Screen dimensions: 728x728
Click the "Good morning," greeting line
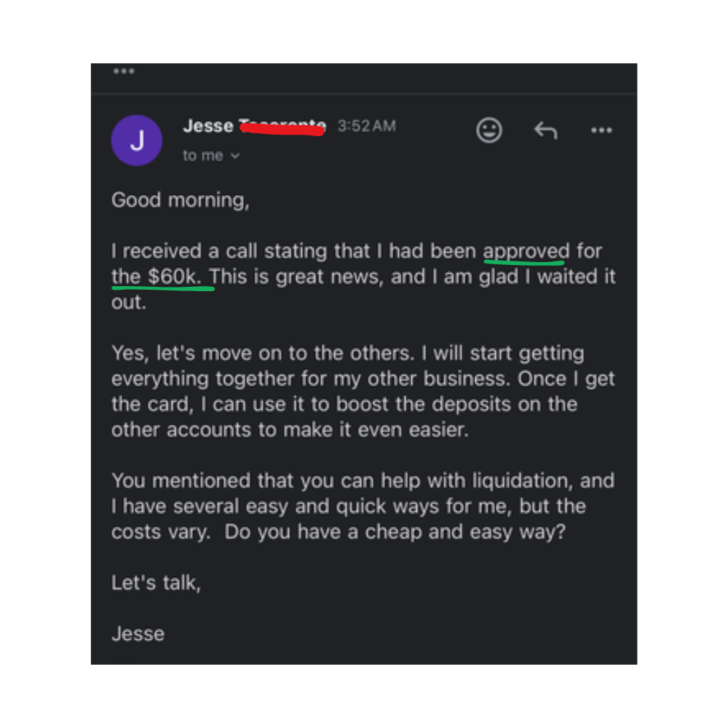[x=180, y=200]
